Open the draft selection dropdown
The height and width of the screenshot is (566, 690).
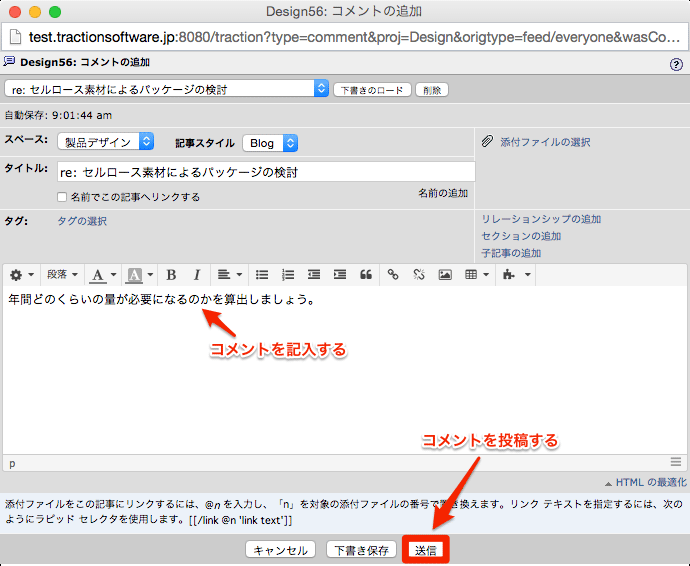[x=166, y=89]
